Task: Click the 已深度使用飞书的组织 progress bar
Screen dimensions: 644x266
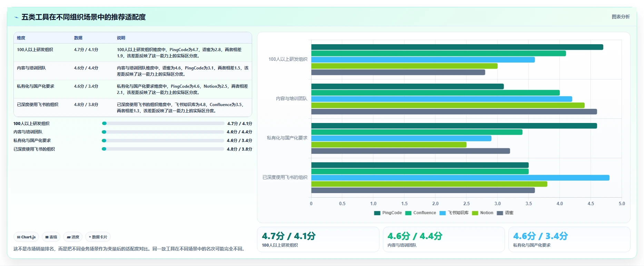Action: click(163, 149)
